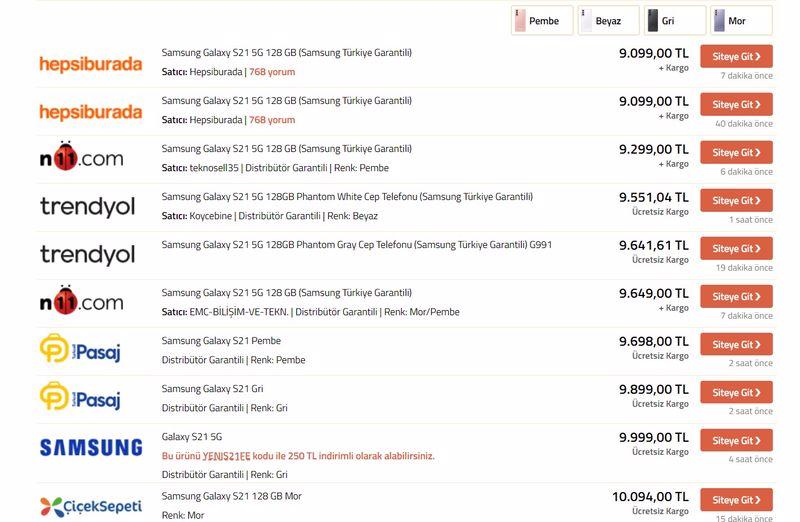Click the Renk: Beyaz text in Trendyol row
This screenshot has width=800, height=522.
353,216
